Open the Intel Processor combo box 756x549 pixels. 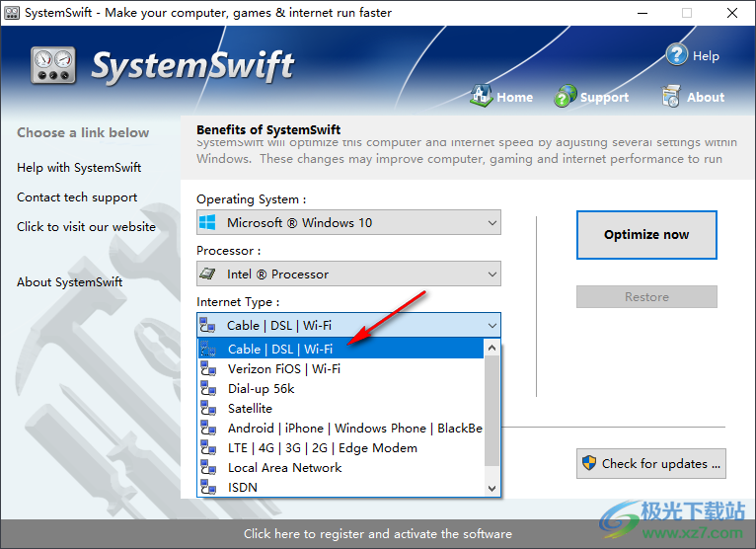tap(348, 274)
